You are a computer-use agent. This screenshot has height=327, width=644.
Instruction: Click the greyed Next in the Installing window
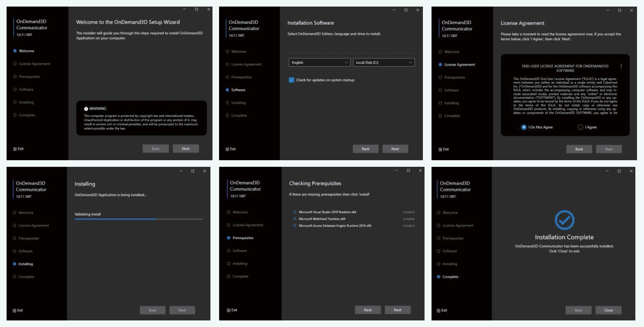click(182, 311)
